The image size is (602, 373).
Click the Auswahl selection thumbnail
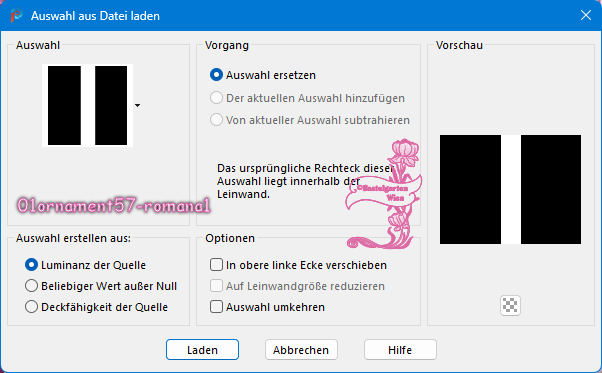pyautogui.click(x=88, y=106)
